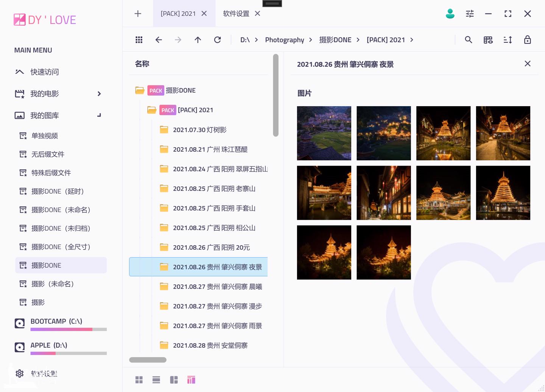Expand chevron after D:\ breadcrumb
The width and height of the screenshot is (545, 392).
256,40
